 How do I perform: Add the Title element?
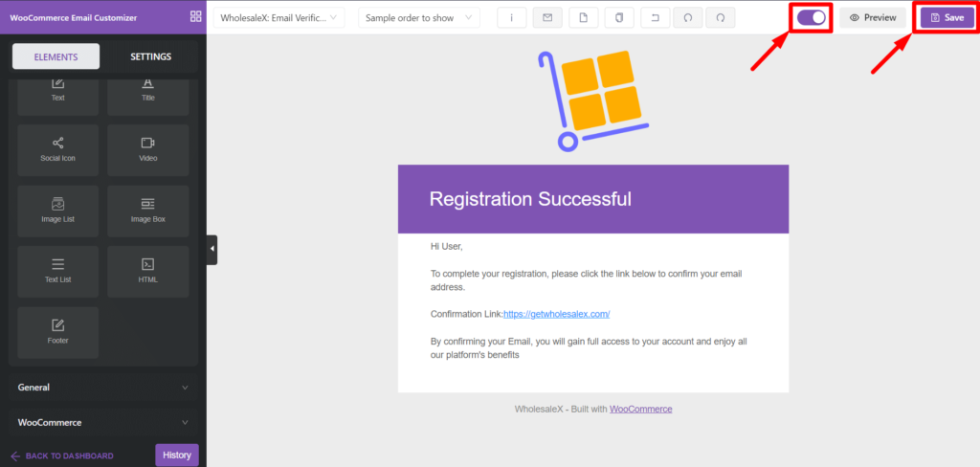[148, 96]
